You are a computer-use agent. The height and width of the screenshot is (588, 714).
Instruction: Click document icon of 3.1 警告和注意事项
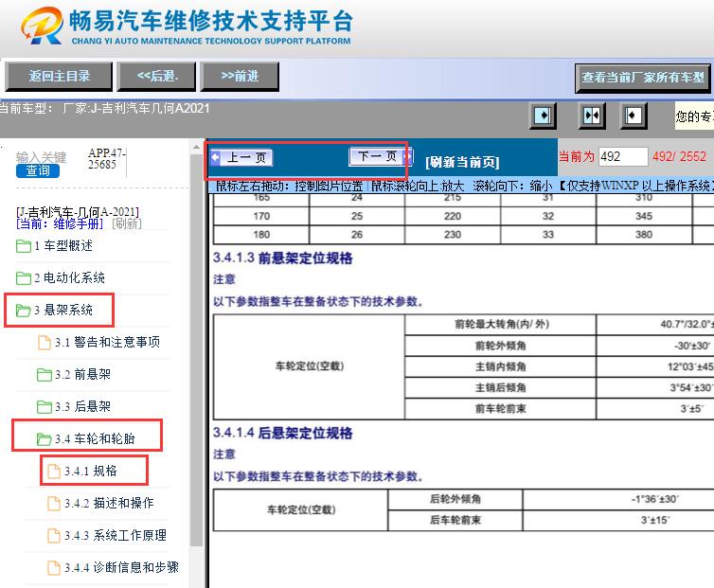(x=45, y=342)
